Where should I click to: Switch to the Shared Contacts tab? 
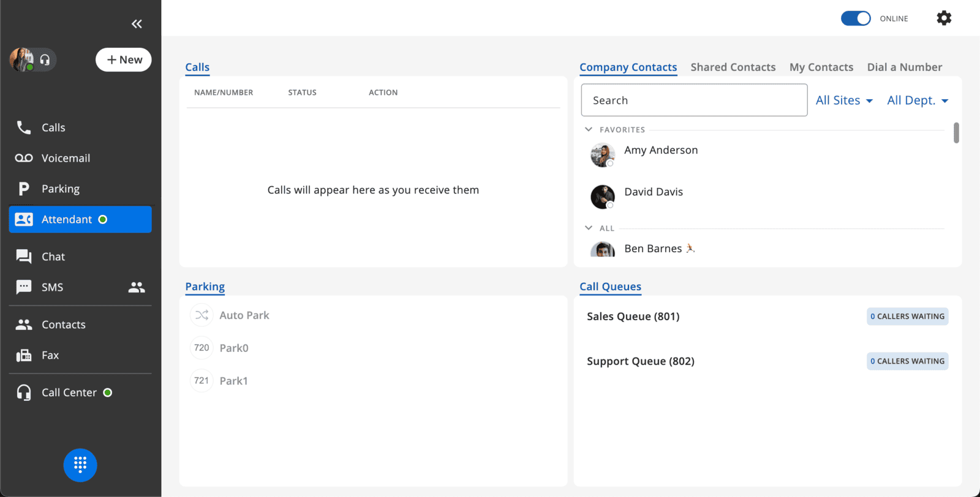coord(733,67)
